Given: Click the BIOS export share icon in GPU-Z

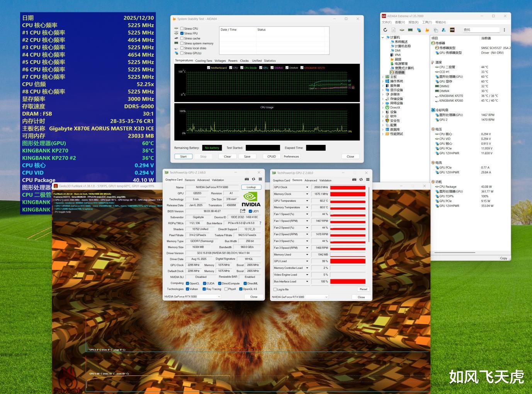Looking at the screenshot, I should coord(243,211).
